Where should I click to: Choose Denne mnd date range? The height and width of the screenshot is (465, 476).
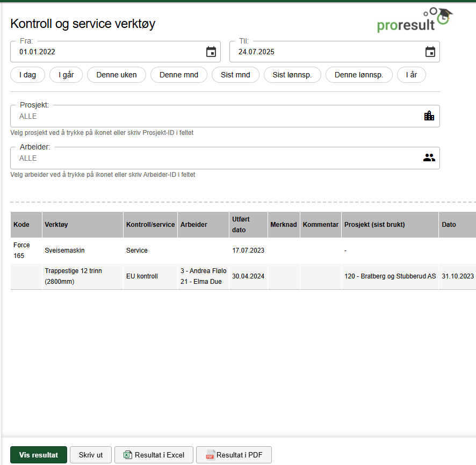point(179,75)
